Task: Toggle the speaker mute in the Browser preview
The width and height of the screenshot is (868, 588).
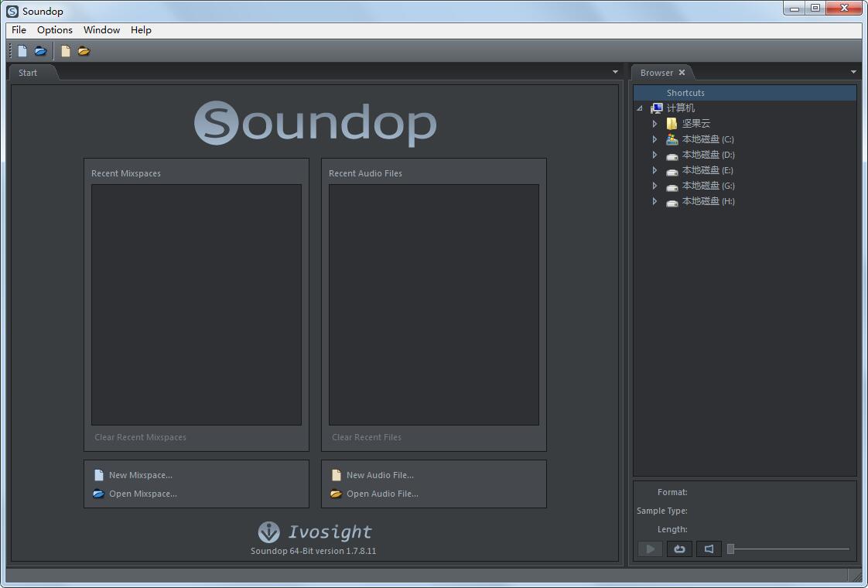Action: [709, 549]
